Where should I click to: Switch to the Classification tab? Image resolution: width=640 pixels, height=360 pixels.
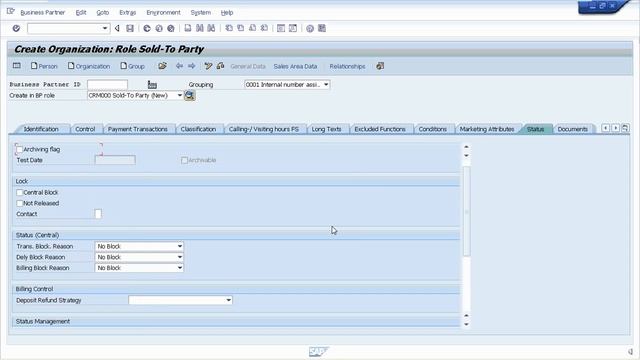pos(198,129)
